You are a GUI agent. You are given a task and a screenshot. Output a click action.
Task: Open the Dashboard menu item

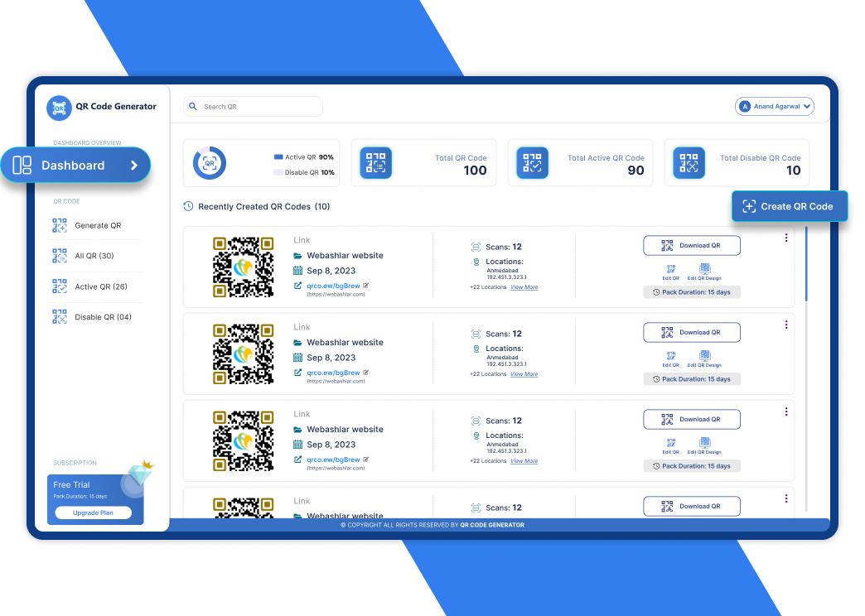(x=75, y=165)
